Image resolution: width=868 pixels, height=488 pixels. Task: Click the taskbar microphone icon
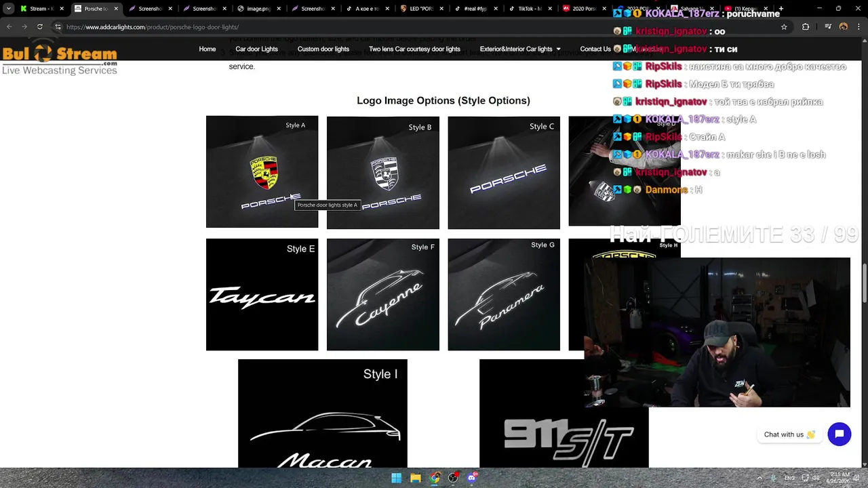773,478
